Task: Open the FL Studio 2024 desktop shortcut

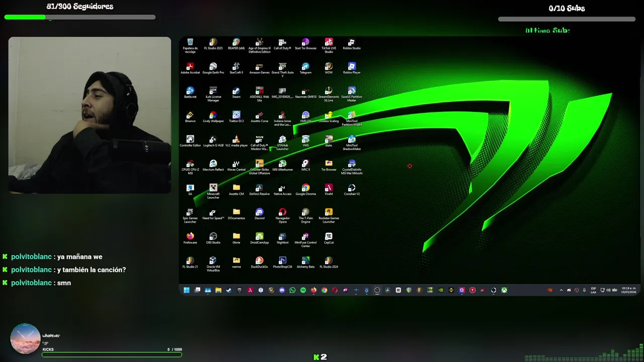Action: pos(329,262)
